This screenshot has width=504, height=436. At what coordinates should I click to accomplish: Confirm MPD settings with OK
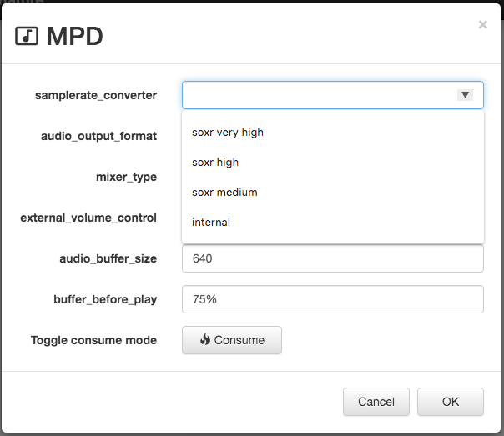click(x=451, y=402)
